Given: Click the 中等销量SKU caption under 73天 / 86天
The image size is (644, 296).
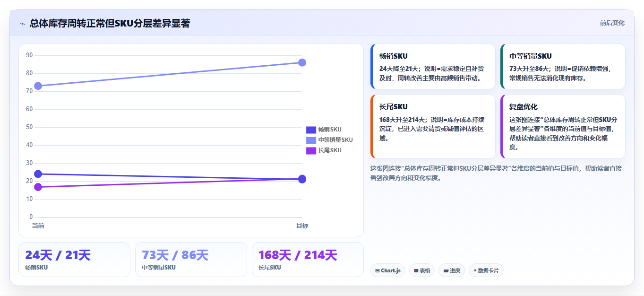Looking at the screenshot, I should click(x=159, y=268).
